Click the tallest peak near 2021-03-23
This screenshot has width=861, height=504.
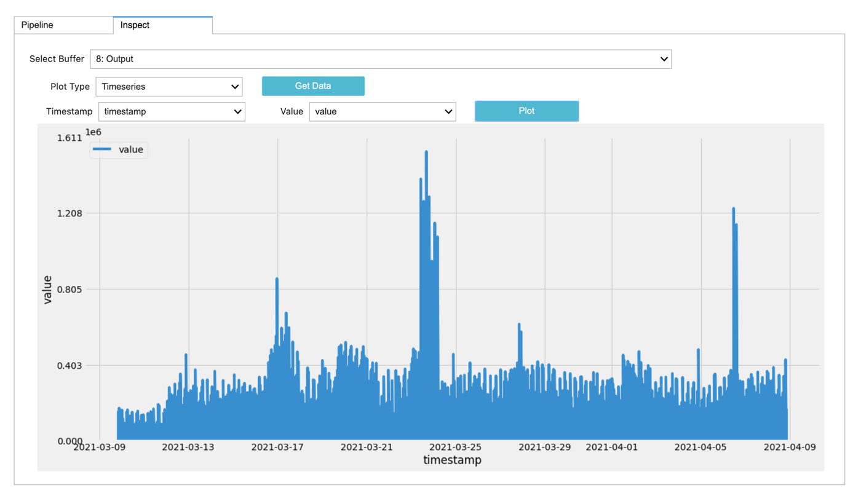[x=426, y=153]
